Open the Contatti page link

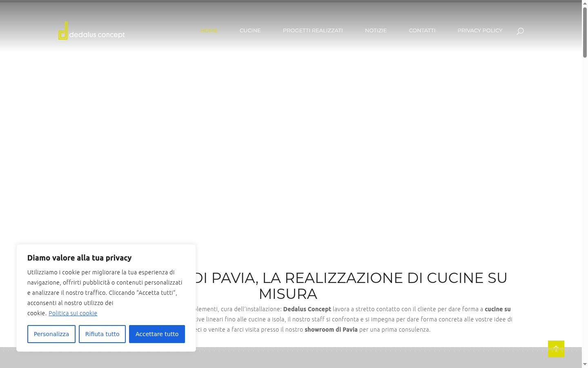pyautogui.click(x=422, y=30)
